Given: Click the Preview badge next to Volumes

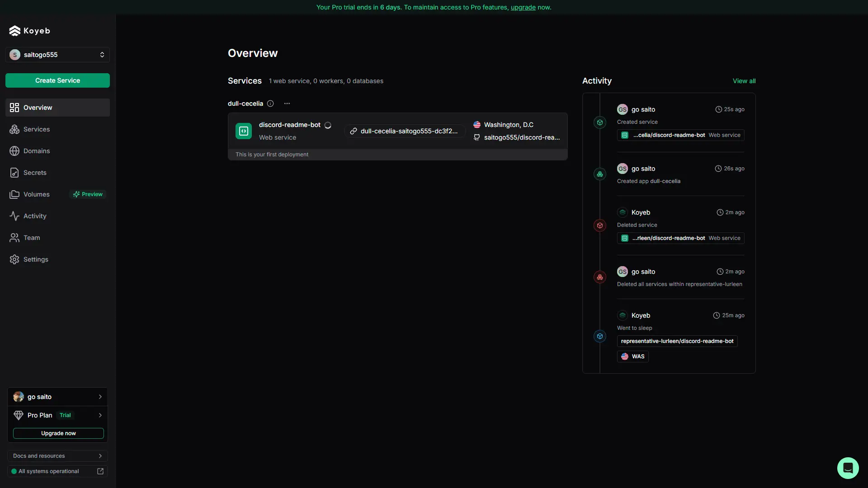Looking at the screenshot, I should pyautogui.click(x=88, y=194).
